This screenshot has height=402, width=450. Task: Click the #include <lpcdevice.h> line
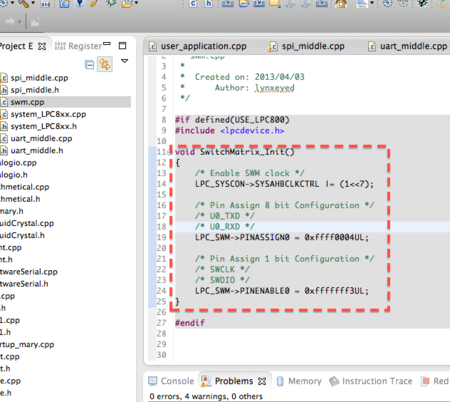coord(230,130)
